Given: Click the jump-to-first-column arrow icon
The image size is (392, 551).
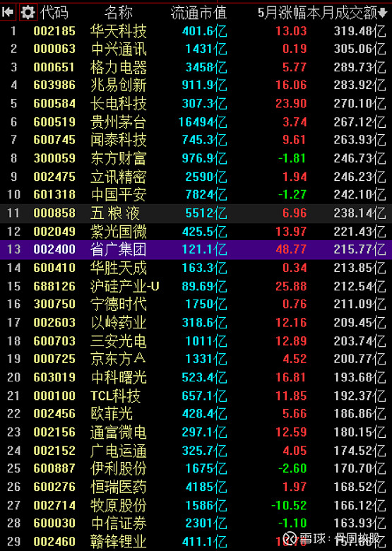Looking at the screenshot, I should click(x=8, y=13).
